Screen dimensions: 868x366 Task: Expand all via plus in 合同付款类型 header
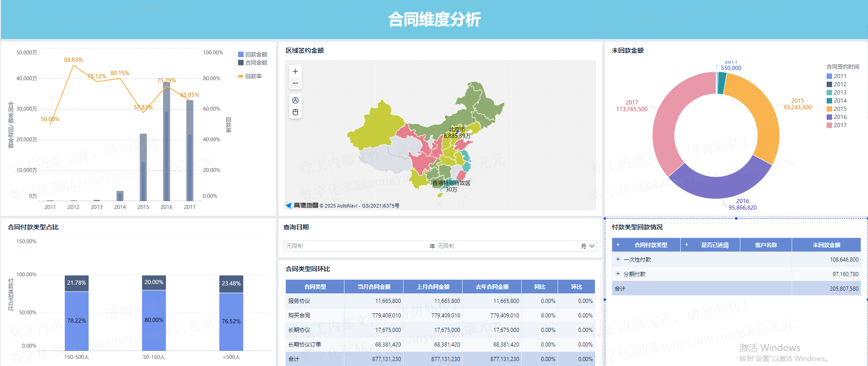pos(618,245)
